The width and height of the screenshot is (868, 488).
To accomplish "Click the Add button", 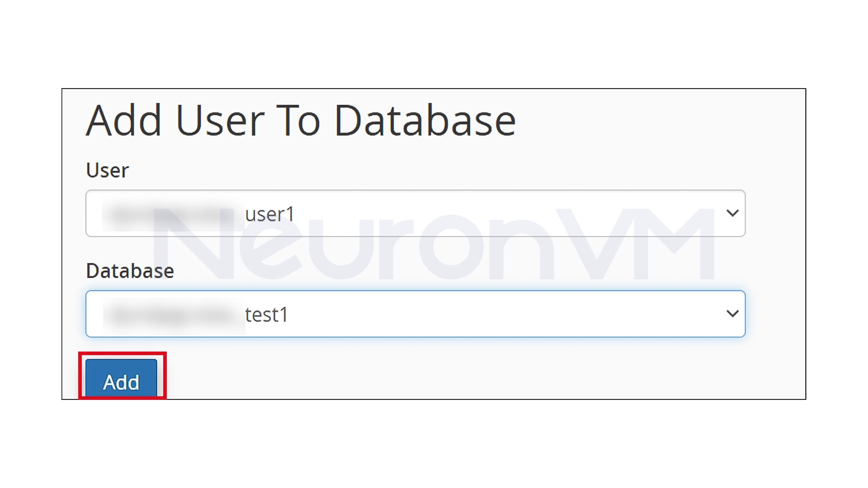I will (121, 382).
